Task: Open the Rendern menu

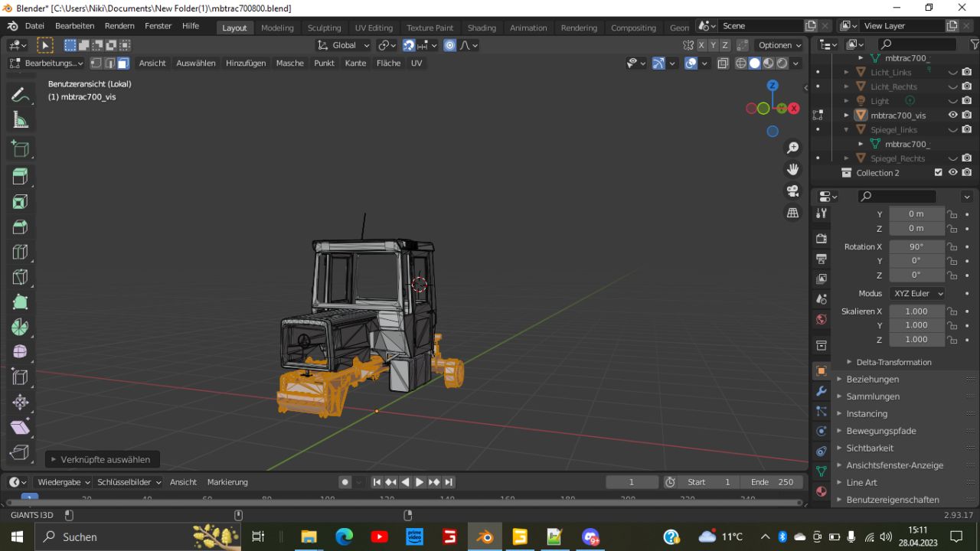Action: point(119,26)
